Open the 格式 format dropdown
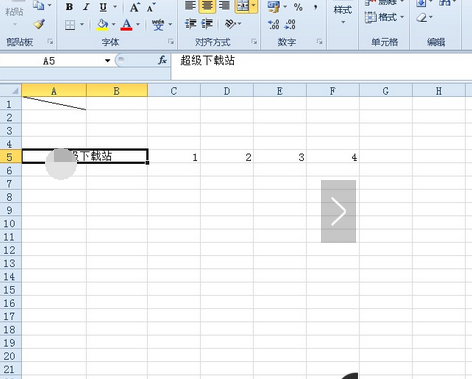This screenshot has width=472, height=379. pos(384,17)
